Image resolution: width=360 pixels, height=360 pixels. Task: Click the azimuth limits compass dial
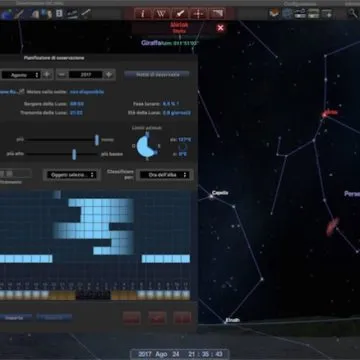(147, 146)
